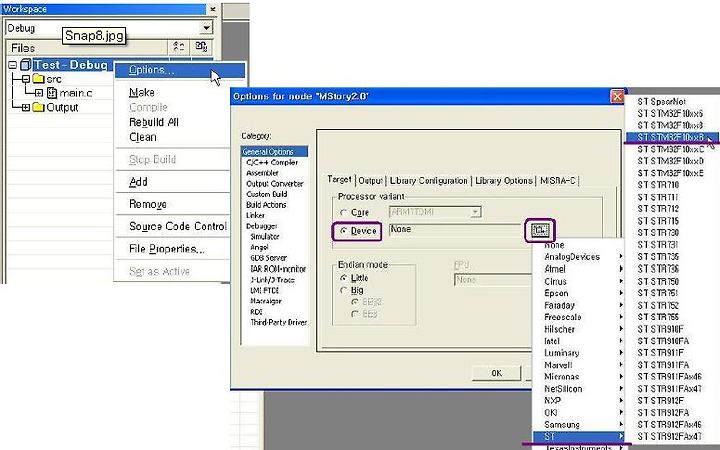720x450 pixels.
Task: Open the MISRA-C tab
Action: tap(557, 180)
